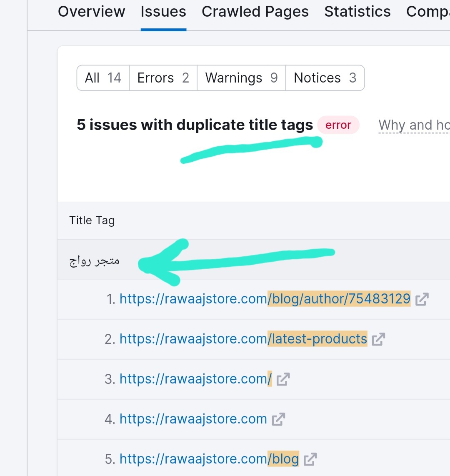Open external link icon for blog/author/75483129 URL
This screenshot has height=476, width=450.
(x=422, y=299)
